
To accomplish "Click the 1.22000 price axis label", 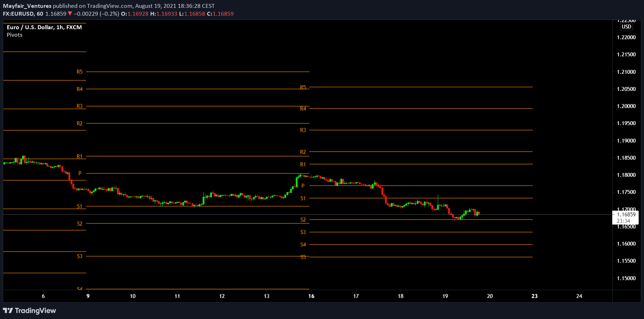I will point(626,37).
